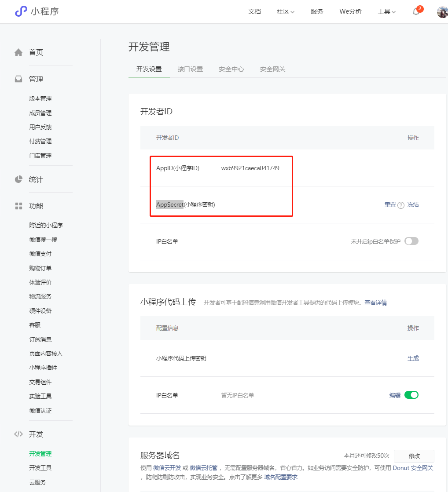Go to 首页 in the sidebar

(x=36, y=52)
